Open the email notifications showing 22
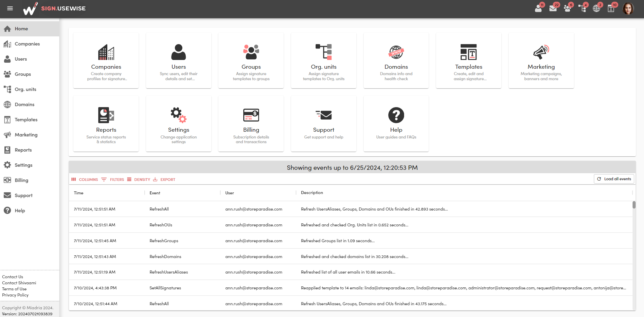Screen dimensions: 644x317 (x=553, y=8)
